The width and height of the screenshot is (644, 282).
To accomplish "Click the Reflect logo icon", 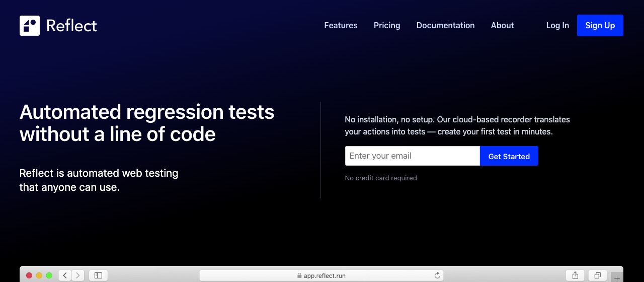I will coord(30,26).
